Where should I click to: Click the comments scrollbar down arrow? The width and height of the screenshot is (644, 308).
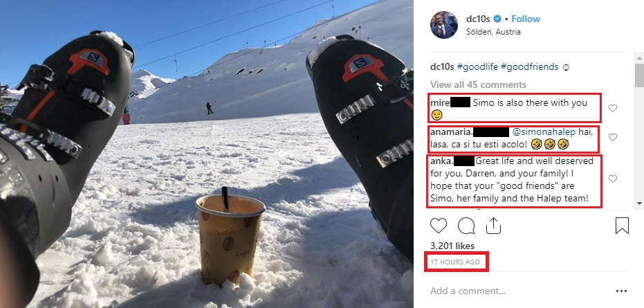point(639,203)
